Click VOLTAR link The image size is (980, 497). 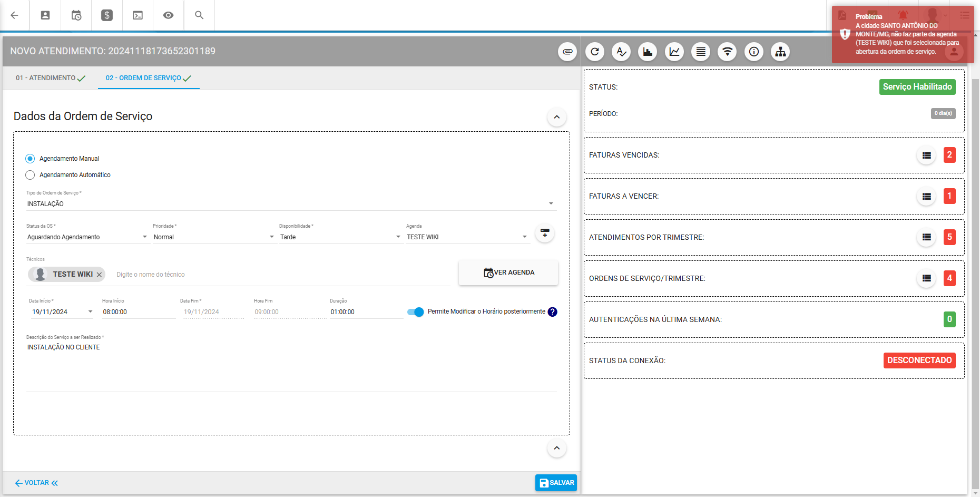pos(37,483)
